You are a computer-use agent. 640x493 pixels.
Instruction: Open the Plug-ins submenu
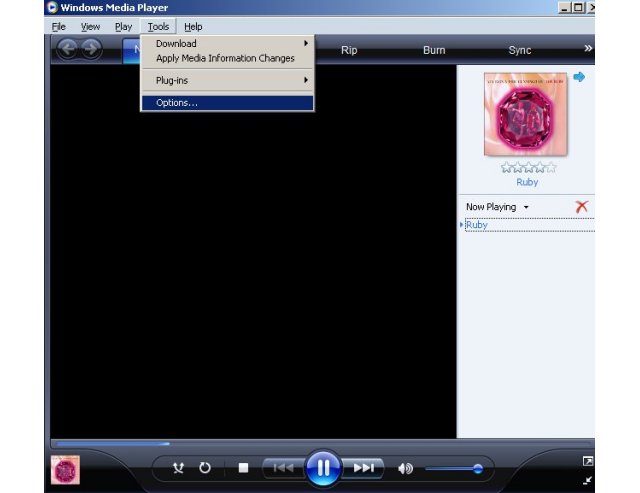(227, 80)
